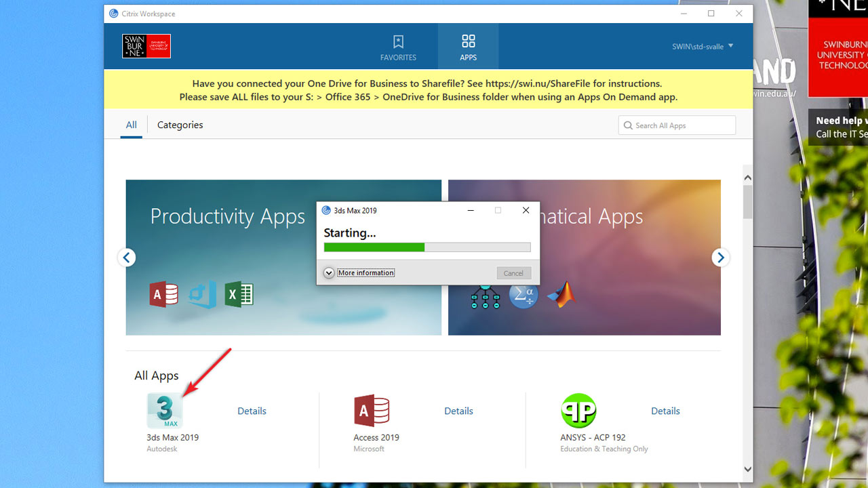The image size is (868, 488).
Task: Click the Swinburne logo in the header
Action: (x=146, y=46)
